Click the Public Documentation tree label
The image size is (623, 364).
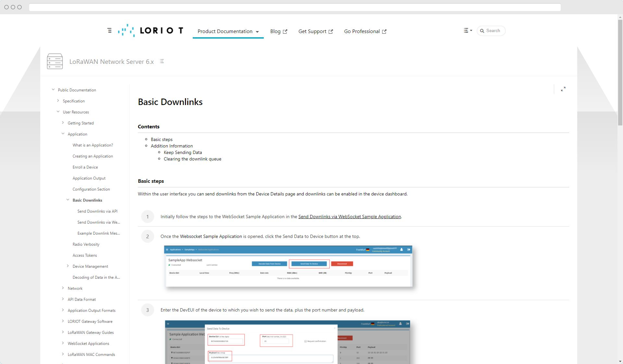pyautogui.click(x=77, y=90)
